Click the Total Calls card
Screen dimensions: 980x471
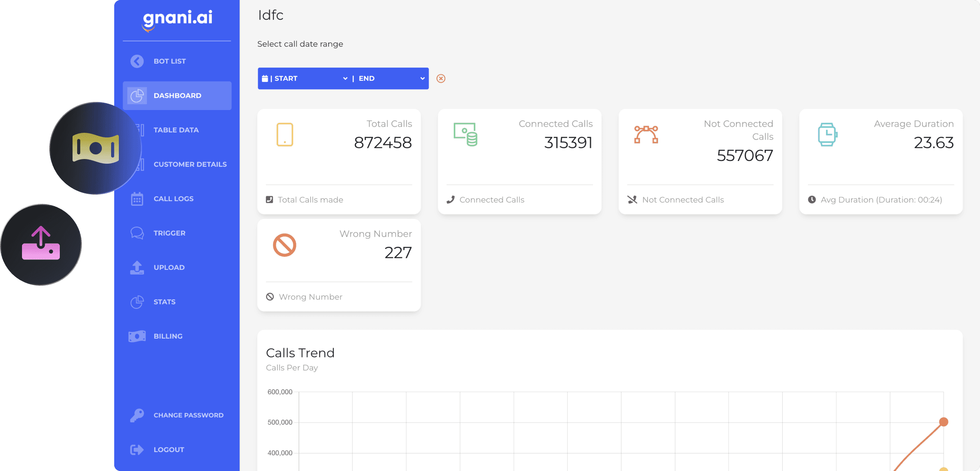[x=339, y=161]
